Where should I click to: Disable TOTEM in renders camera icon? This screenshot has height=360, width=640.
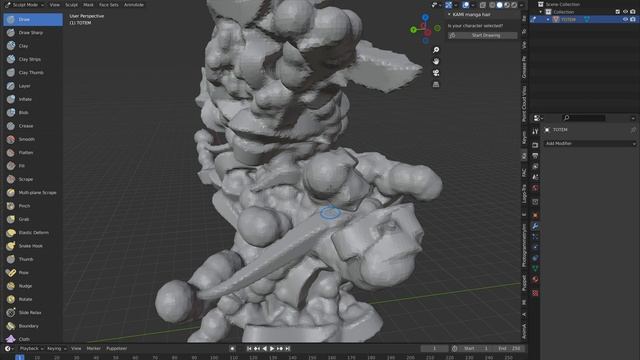click(633, 19)
